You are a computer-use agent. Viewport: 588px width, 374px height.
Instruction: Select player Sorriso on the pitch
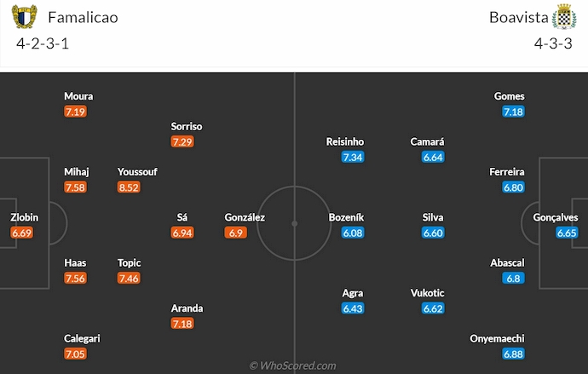187,126
